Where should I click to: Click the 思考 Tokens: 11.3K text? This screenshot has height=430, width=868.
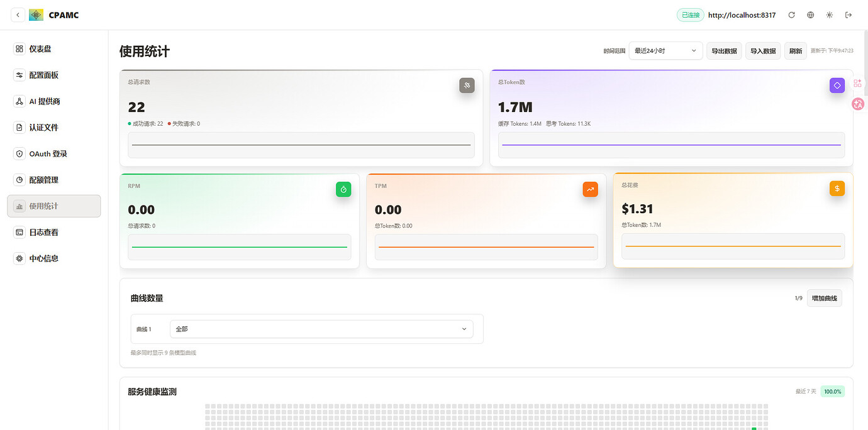pos(569,124)
